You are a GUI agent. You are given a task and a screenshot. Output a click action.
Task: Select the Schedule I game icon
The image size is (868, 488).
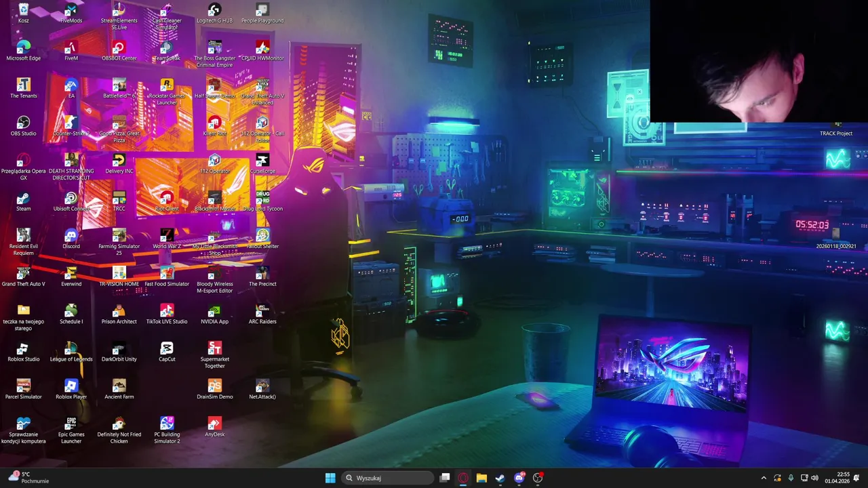(71, 314)
